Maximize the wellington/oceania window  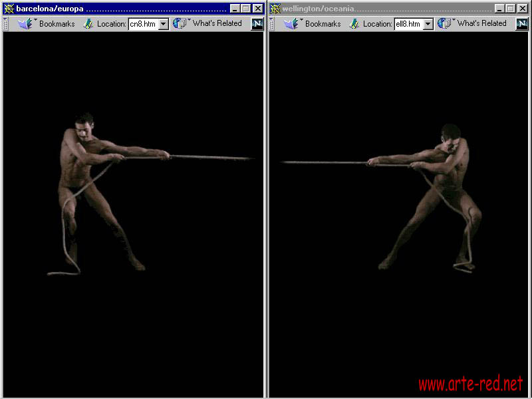click(x=510, y=9)
